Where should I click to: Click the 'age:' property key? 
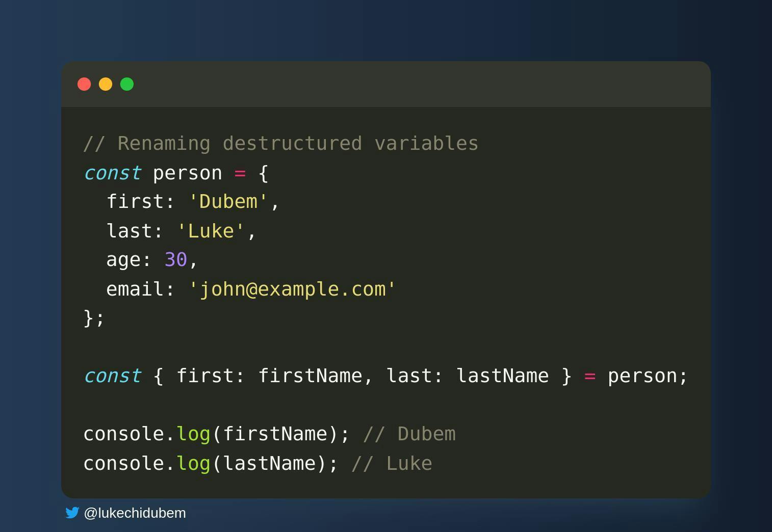click(x=129, y=260)
